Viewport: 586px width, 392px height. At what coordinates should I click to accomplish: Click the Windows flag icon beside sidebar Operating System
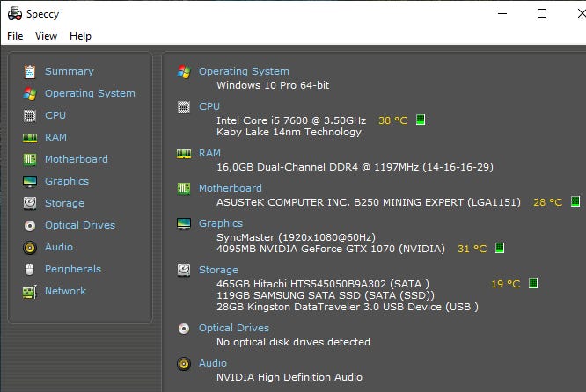point(30,94)
